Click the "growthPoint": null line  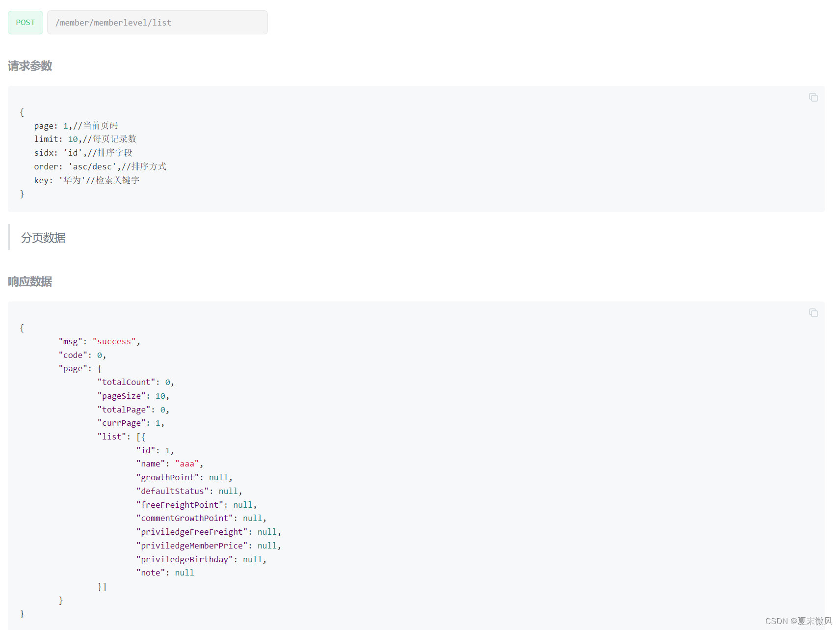coord(184,477)
